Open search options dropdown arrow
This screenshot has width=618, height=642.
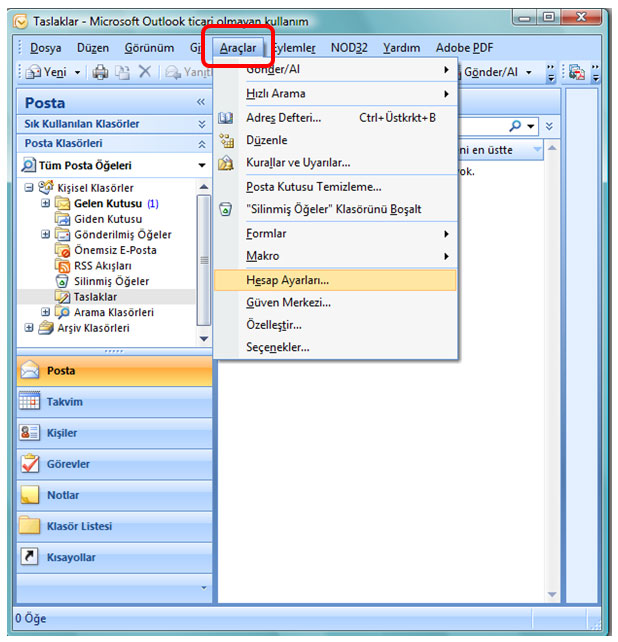[531, 126]
